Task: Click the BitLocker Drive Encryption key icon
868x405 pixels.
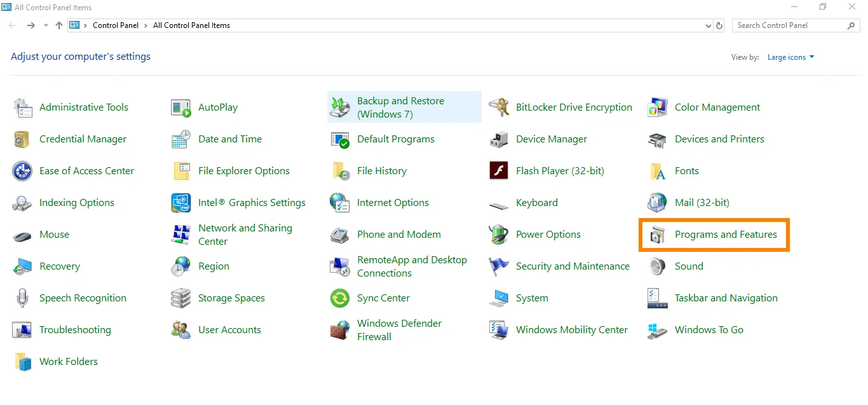Action: coord(499,107)
